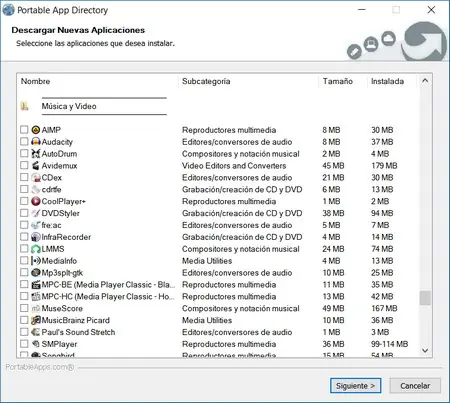Click the MusicBrainz Picard icon
The image size is (450, 403).
(x=36, y=320)
